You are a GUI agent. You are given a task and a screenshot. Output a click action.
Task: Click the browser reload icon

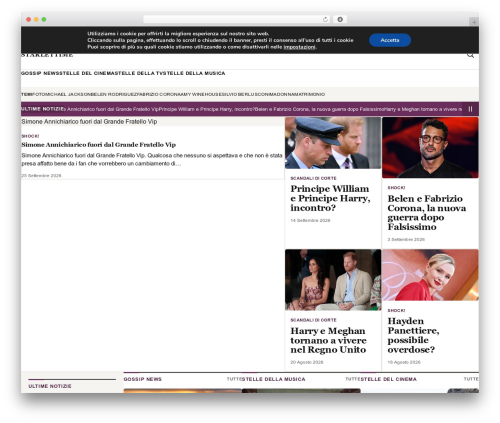coord(325,19)
